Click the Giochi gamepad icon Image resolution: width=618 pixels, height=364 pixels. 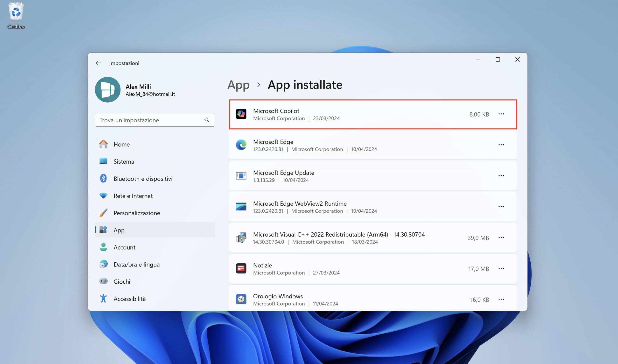point(103,281)
